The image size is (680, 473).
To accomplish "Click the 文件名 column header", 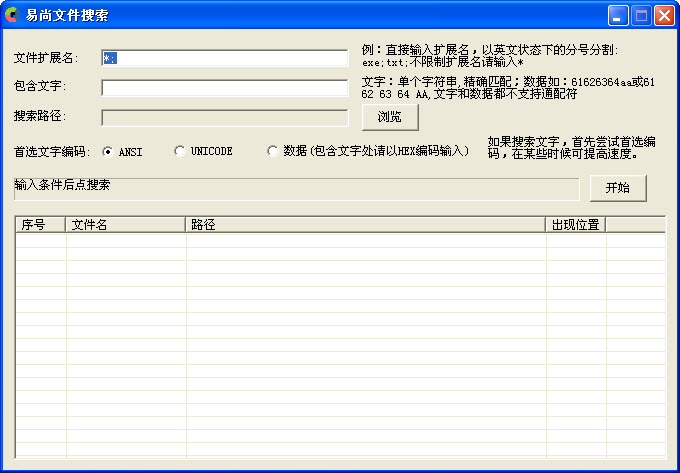I will click(x=125, y=225).
